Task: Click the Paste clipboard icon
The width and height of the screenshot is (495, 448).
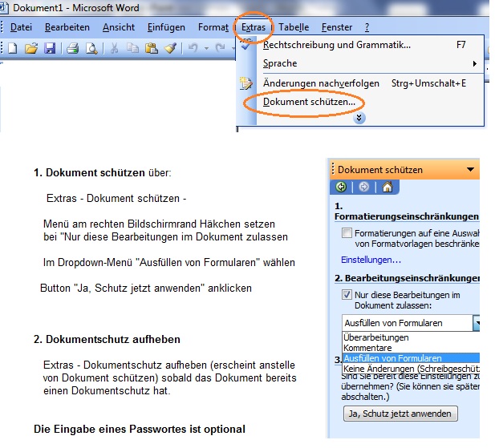Action: [152, 49]
